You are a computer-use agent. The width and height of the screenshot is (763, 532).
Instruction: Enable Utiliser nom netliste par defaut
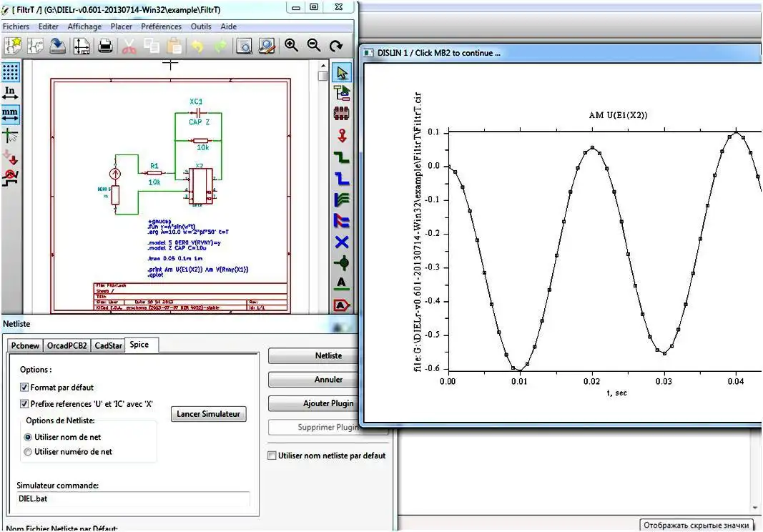(272, 455)
